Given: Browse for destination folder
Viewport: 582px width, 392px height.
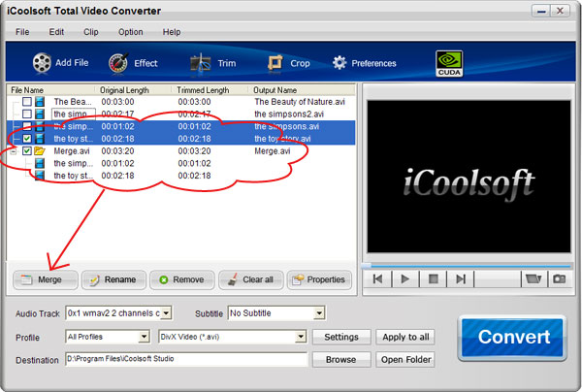Looking at the screenshot, I should (x=341, y=359).
